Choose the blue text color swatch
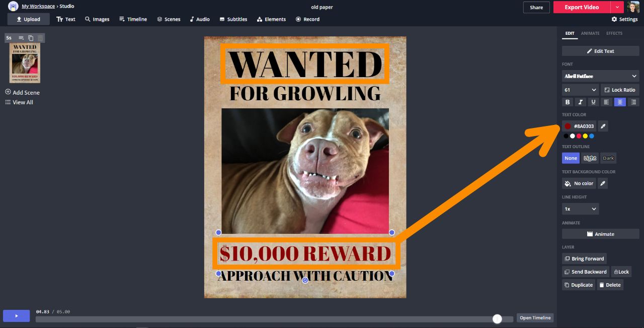Image resolution: width=644 pixels, height=328 pixels. pos(592,136)
